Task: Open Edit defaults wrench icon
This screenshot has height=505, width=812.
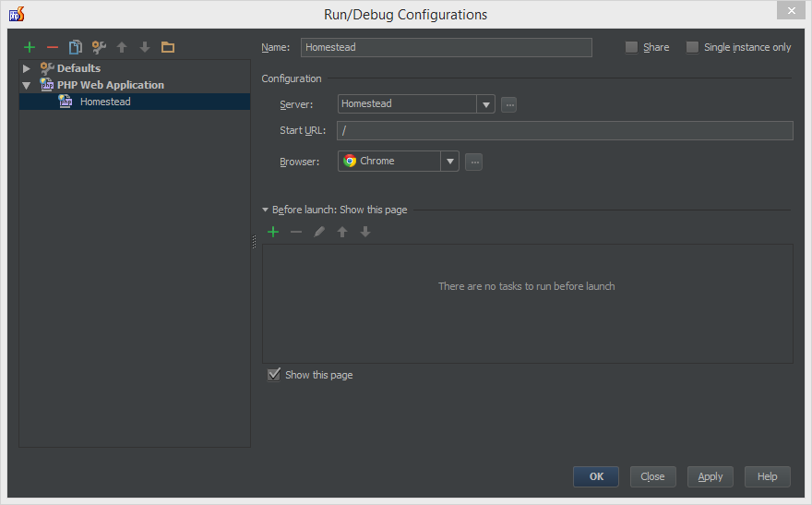Action: [x=99, y=47]
